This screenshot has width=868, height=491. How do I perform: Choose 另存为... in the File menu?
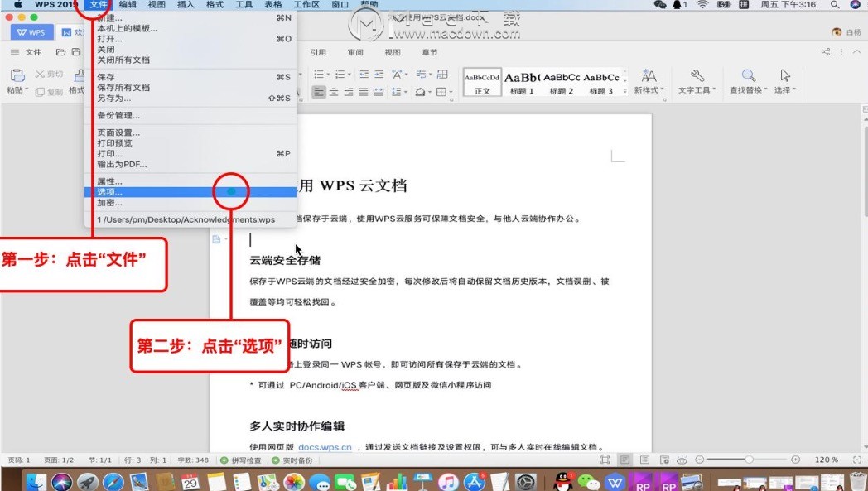[x=190, y=98]
